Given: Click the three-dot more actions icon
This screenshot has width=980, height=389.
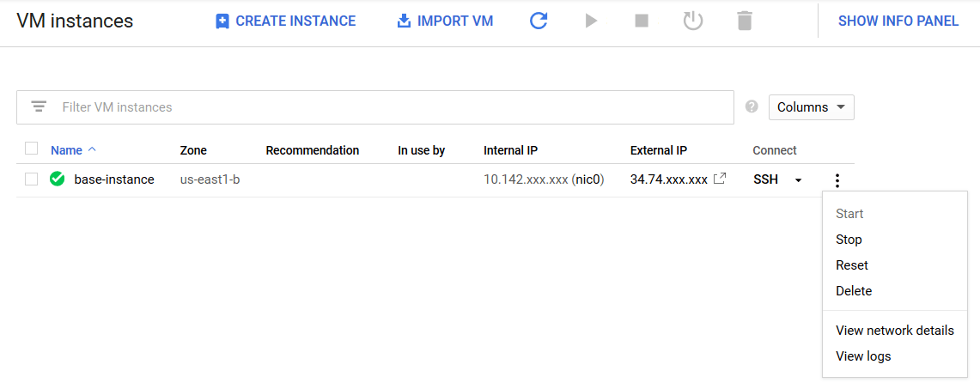Looking at the screenshot, I should (837, 180).
